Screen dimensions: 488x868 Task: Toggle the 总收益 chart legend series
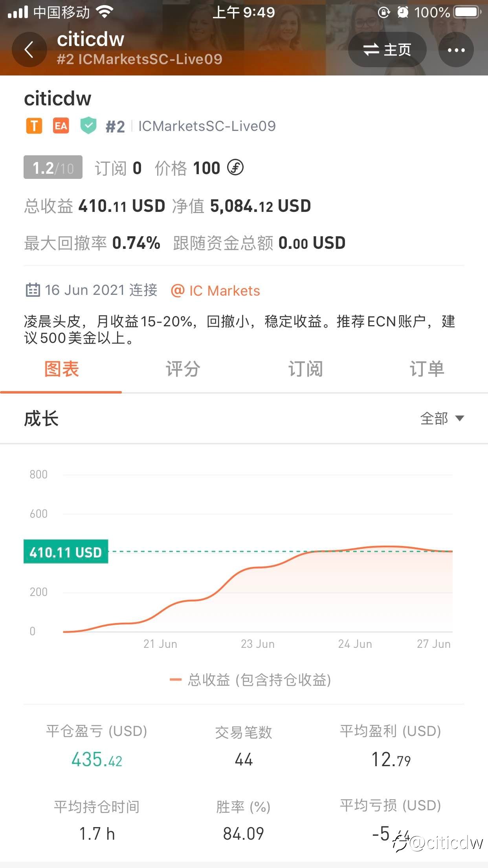[251, 680]
